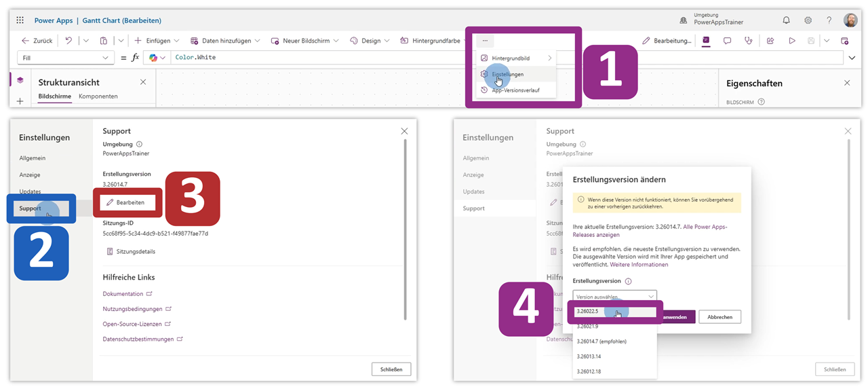Open the help question mark icon
The height and width of the screenshot is (389, 868).
(829, 20)
